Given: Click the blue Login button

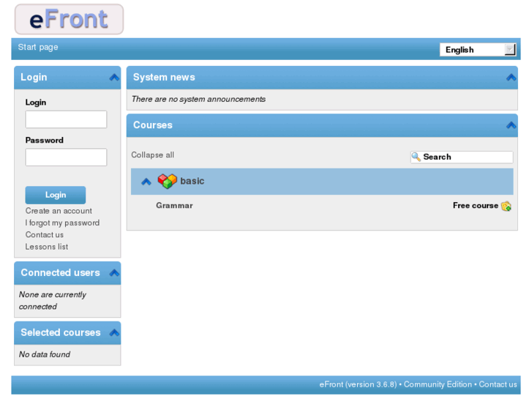Looking at the screenshot, I should pyautogui.click(x=56, y=195).
